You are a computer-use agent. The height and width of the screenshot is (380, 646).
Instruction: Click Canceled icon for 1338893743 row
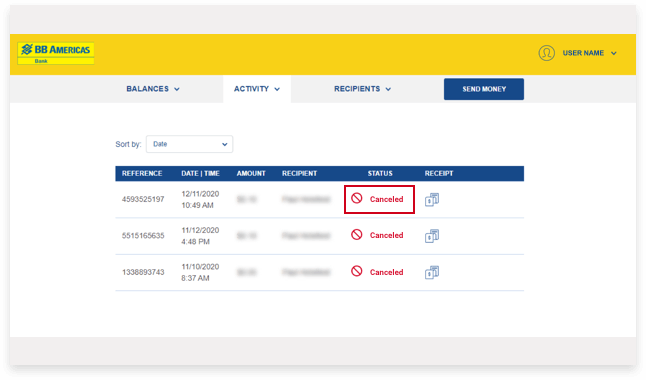(357, 271)
